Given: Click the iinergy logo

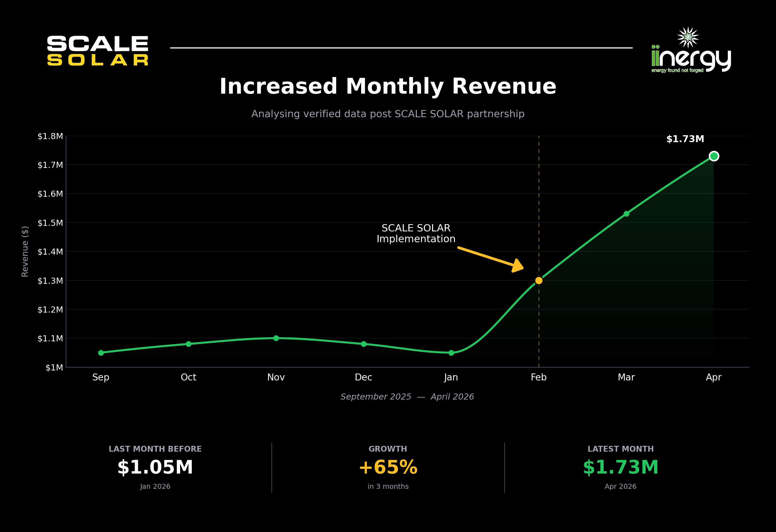Looking at the screenshot, I should 691,50.
